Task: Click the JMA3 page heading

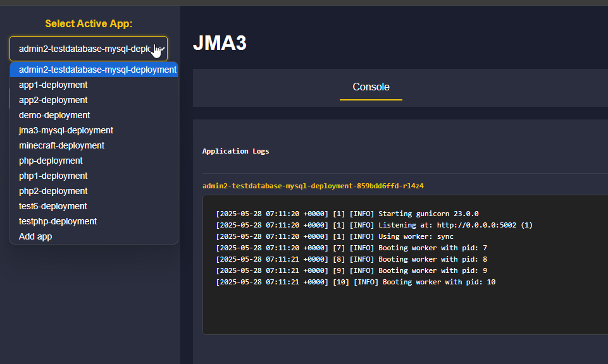Action: [220, 43]
